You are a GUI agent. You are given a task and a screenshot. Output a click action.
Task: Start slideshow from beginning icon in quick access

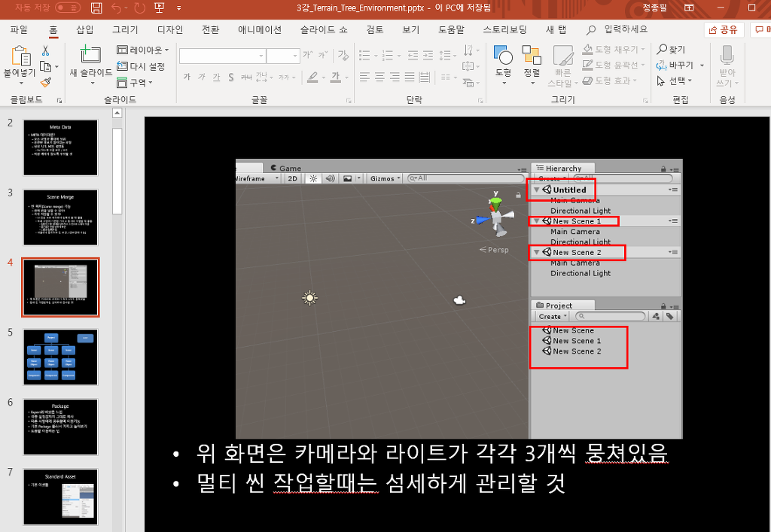click(x=159, y=8)
